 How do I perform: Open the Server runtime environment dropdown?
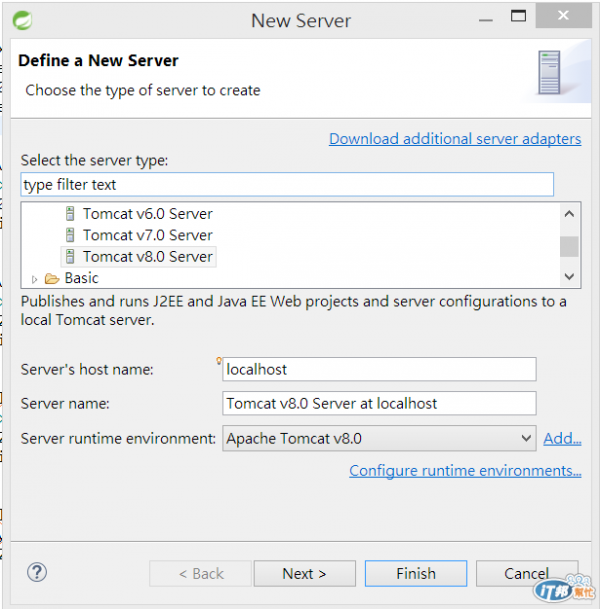(379, 438)
